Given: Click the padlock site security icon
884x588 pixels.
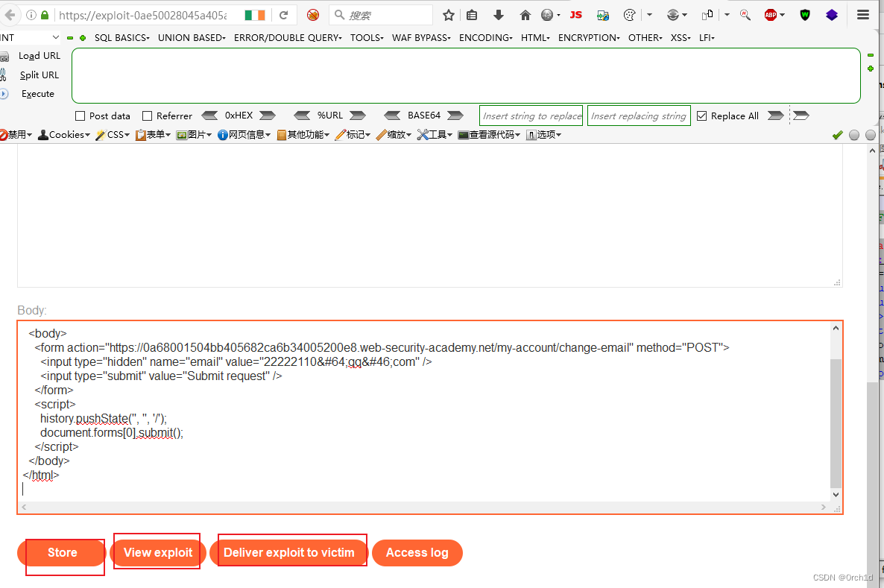Looking at the screenshot, I should point(45,15).
